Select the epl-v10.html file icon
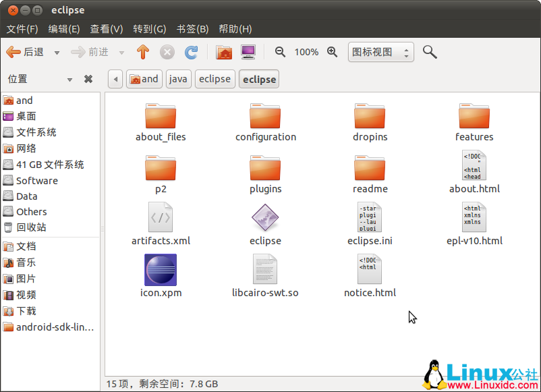541x392 pixels. 474,217
